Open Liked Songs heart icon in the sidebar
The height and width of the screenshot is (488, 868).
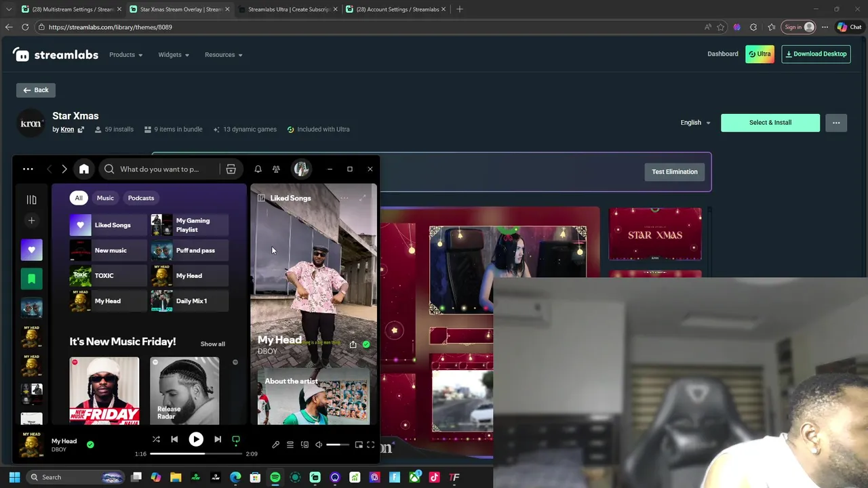click(31, 250)
